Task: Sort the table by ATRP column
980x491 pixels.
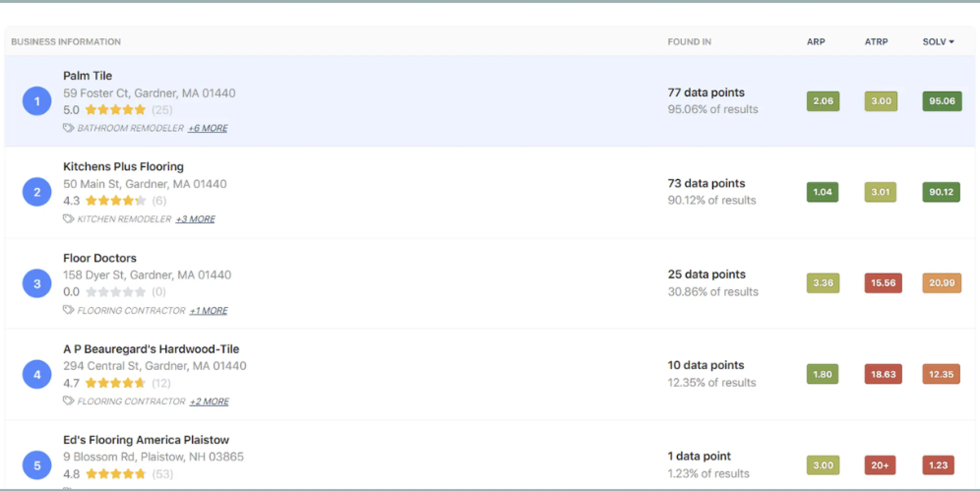Action: click(876, 42)
